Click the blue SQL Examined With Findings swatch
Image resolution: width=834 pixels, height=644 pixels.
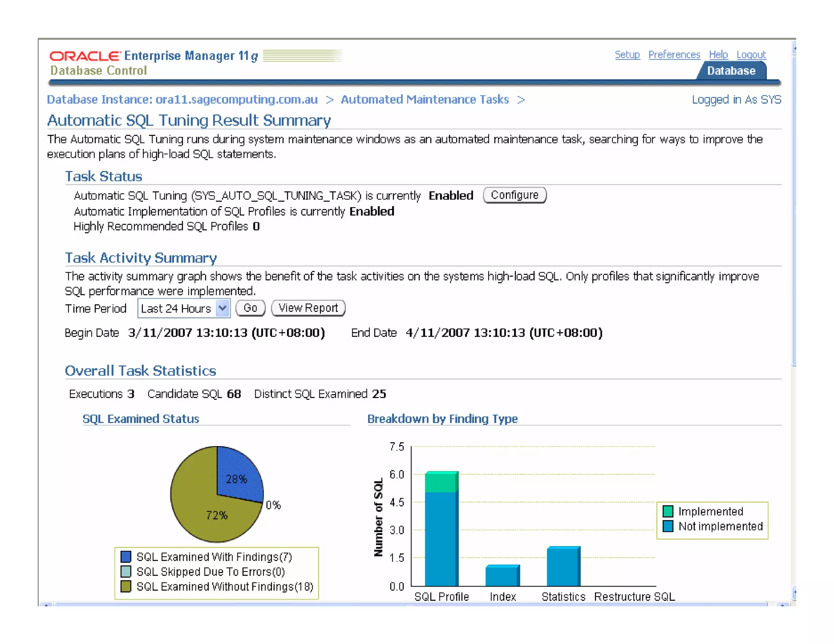pos(126,556)
